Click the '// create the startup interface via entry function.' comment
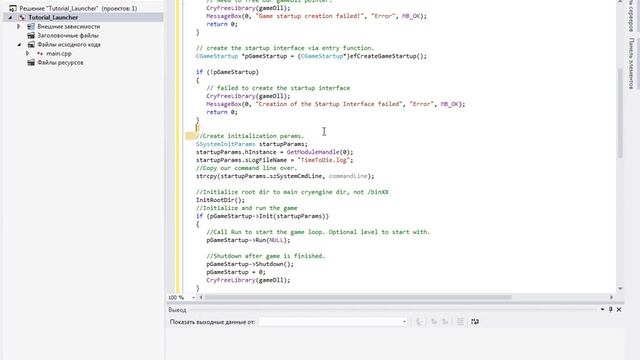Screen dimensions: 640x360 tap(285, 48)
